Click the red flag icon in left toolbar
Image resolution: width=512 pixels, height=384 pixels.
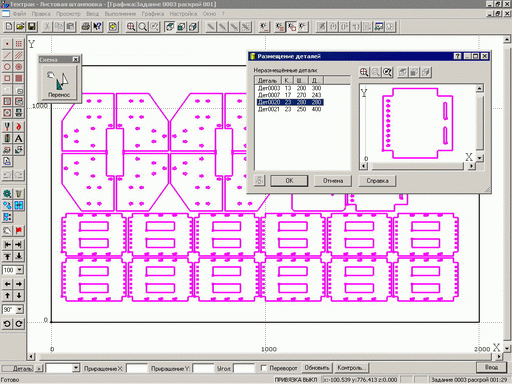pos(19,230)
